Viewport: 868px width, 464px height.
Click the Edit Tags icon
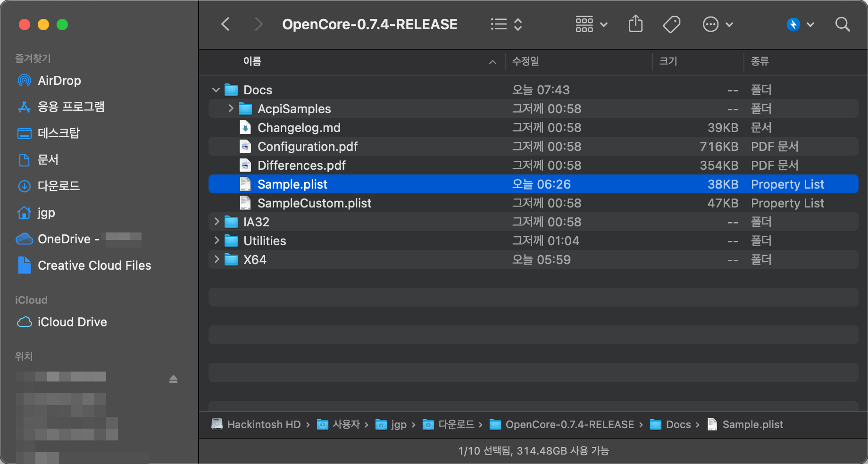(x=672, y=24)
